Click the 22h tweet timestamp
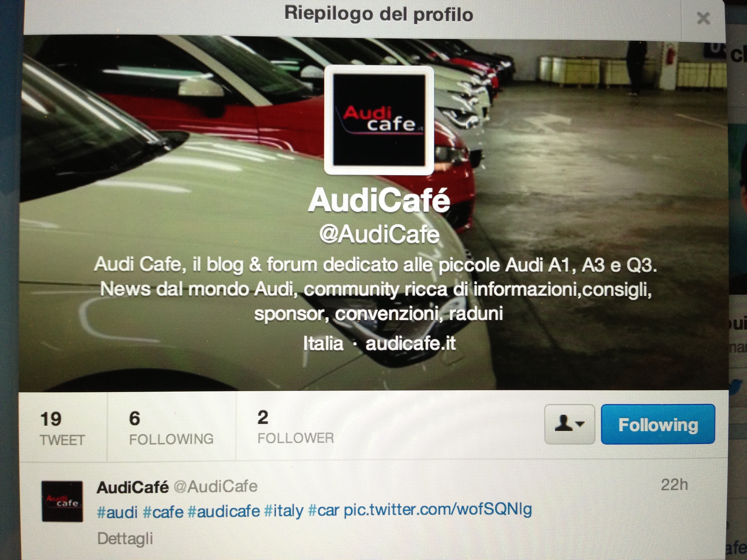Viewport: 747px width, 560px height. 674,485
